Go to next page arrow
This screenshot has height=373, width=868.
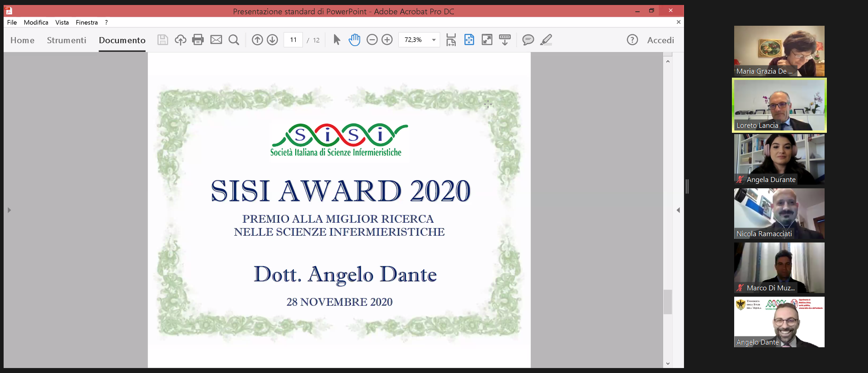[x=272, y=40]
